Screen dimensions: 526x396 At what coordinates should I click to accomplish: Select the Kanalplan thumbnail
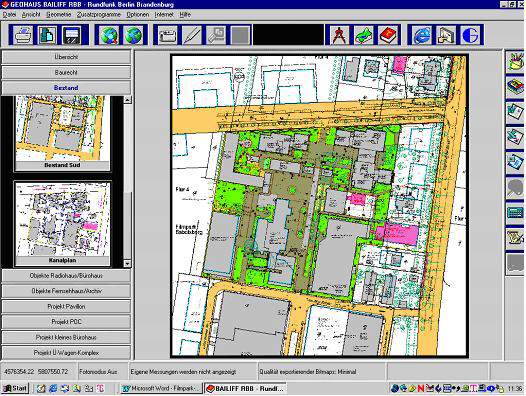62,224
